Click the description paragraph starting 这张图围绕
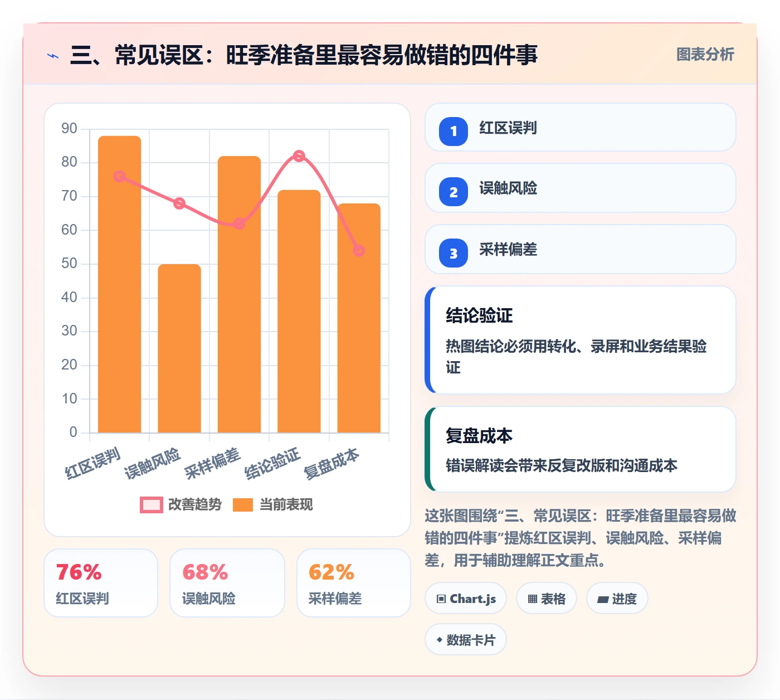Image resolution: width=780 pixels, height=700 pixels. [x=581, y=538]
